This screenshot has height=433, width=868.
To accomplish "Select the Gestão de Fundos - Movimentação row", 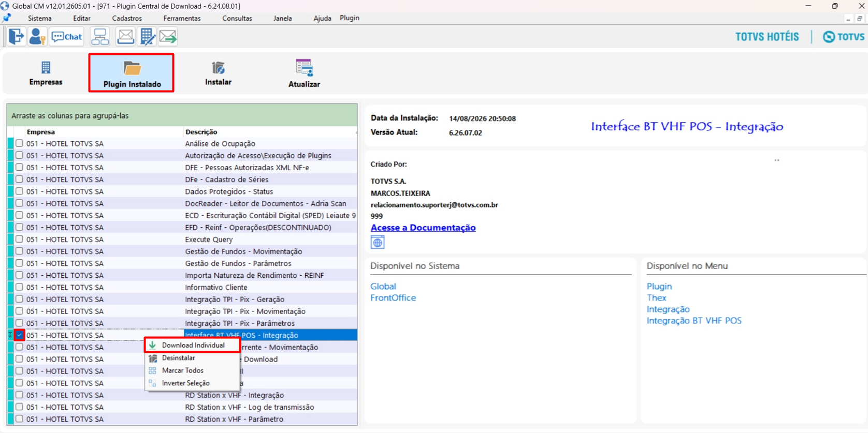I will 182,251.
